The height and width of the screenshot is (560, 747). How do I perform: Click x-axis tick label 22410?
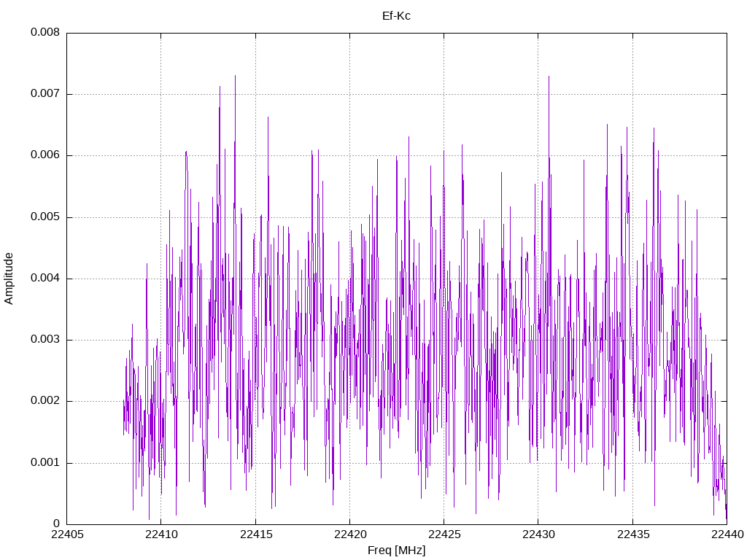point(161,534)
